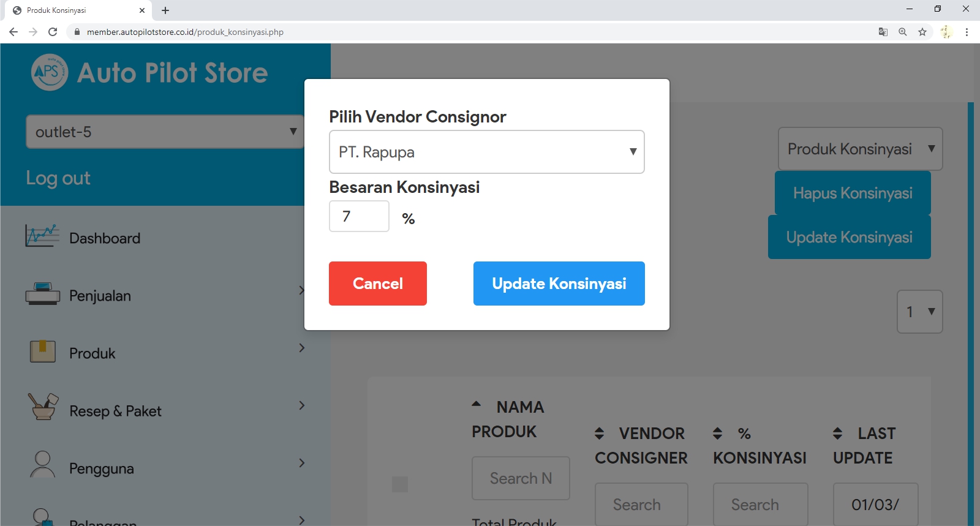Click the browser reload icon
Image resolution: width=980 pixels, height=526 pixels.
click(53, 32)
